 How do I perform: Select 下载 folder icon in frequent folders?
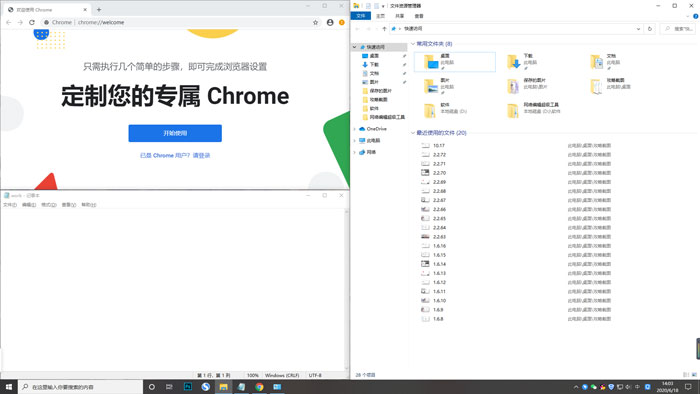click(x=513, y=62)
